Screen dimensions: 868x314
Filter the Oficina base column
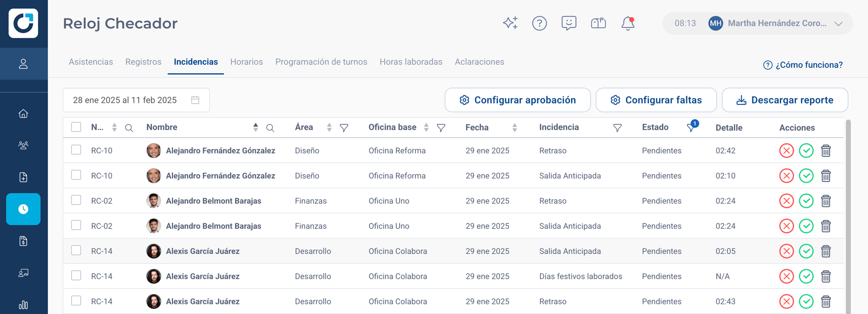click(441, 128)
